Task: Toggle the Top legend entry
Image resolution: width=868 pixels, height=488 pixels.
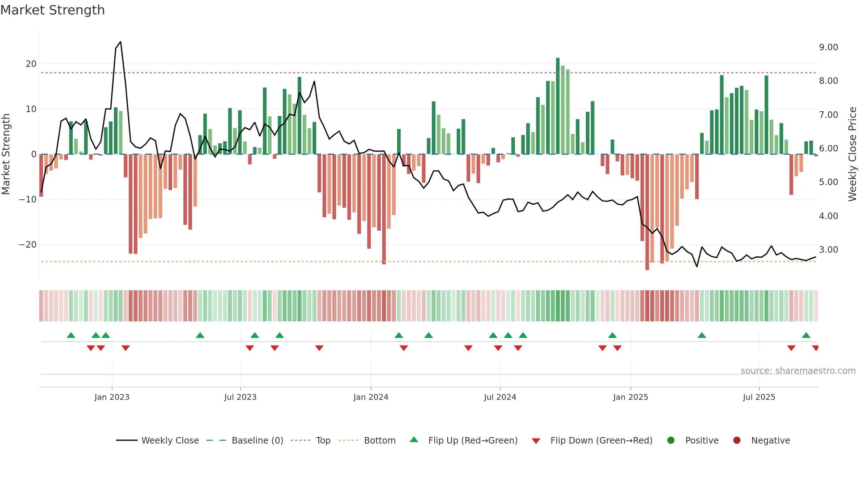Action: coord(311,440)
